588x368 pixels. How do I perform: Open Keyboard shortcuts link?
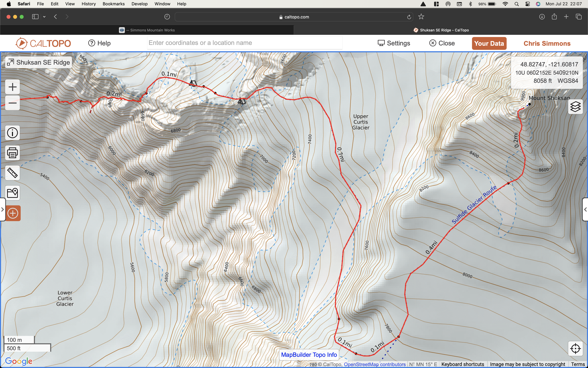click(463, 364)
